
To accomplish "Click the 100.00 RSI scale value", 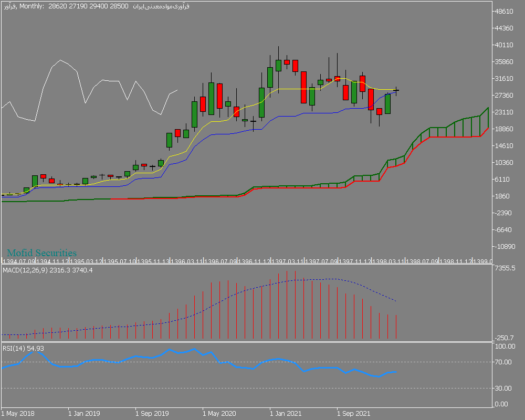I will 505,346.
